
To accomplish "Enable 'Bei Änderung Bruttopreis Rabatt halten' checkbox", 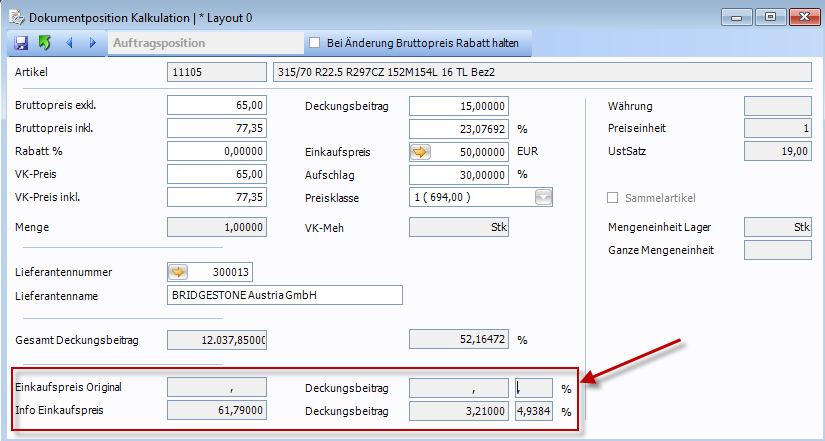I will click(x=314, y=43).
